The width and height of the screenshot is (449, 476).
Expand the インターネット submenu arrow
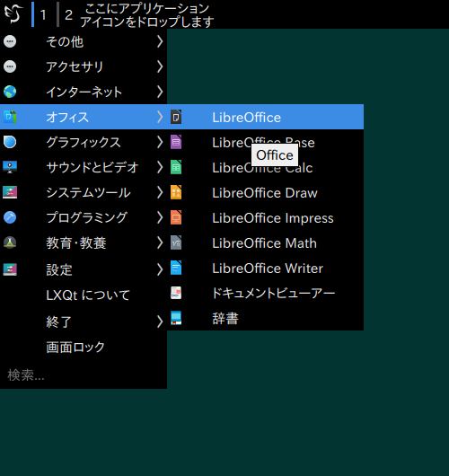160,92
